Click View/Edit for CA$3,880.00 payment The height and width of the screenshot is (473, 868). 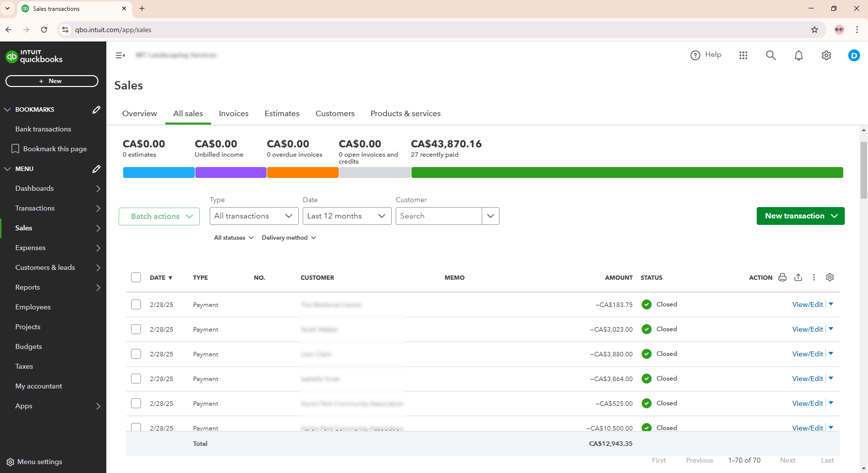[808, 354]
